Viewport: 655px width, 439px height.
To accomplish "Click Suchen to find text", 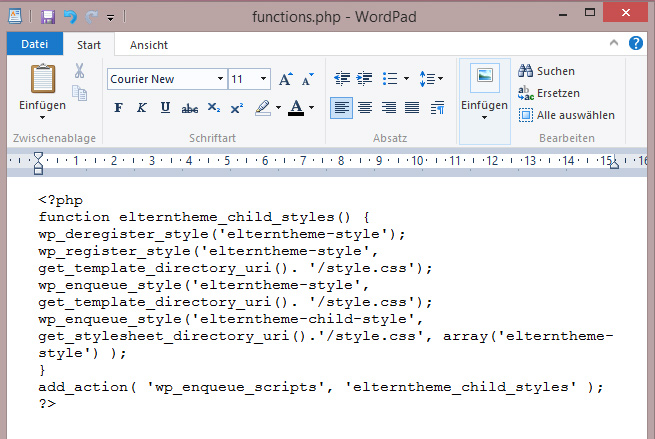I will point(547,71).
